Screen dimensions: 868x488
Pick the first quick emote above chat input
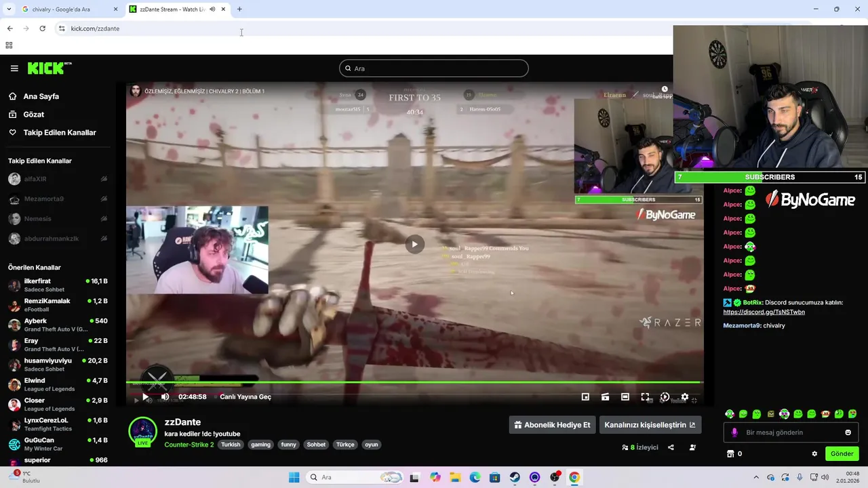(730, 414)
